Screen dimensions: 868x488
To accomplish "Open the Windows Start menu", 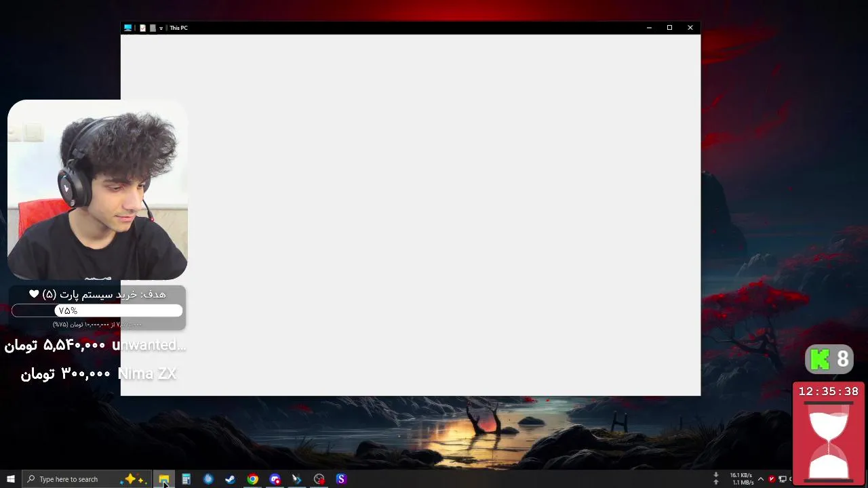I will (11, 479).
